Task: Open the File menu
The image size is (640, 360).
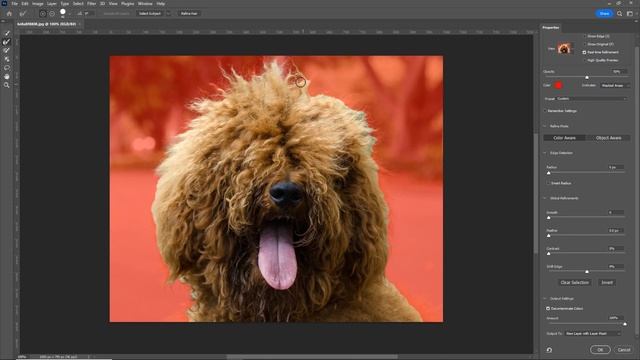Action: 15,4
